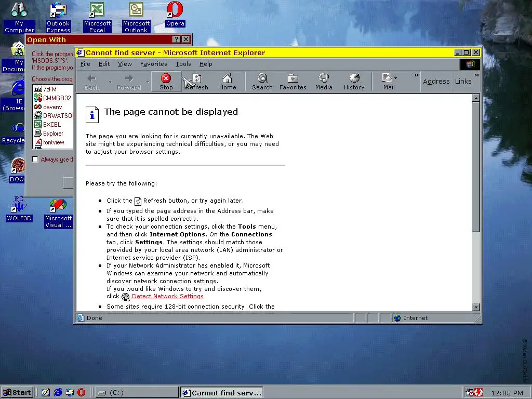This screenshot has width=532, height=399.
Task: Open the Help menu
Action: 206,64
